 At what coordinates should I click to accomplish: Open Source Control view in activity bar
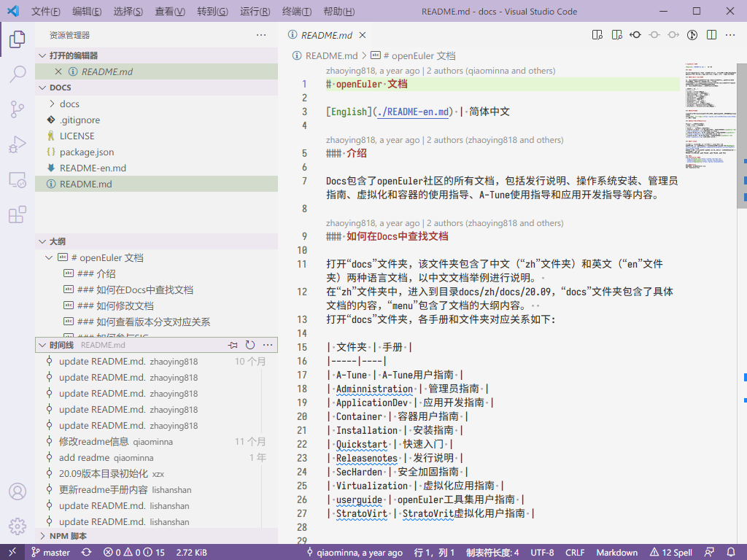(18, 109)
